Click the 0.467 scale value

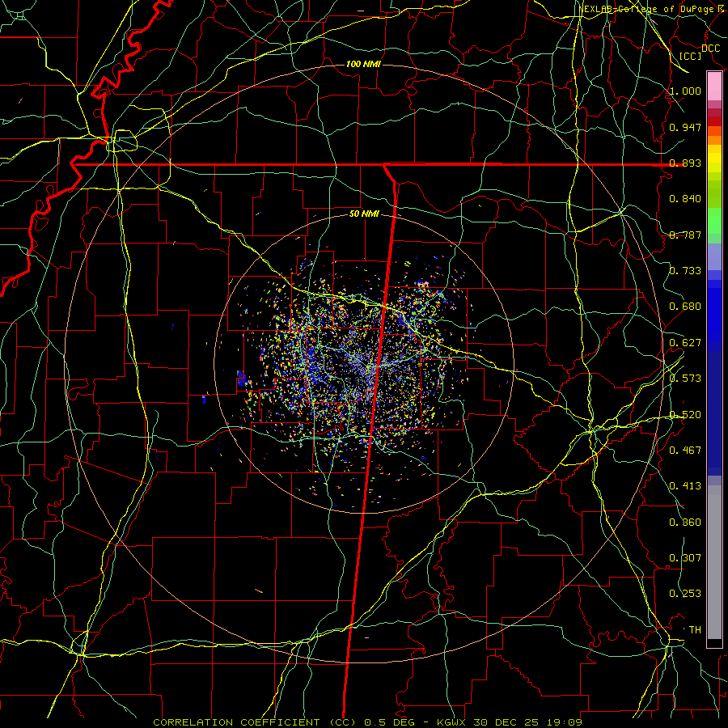685,451
